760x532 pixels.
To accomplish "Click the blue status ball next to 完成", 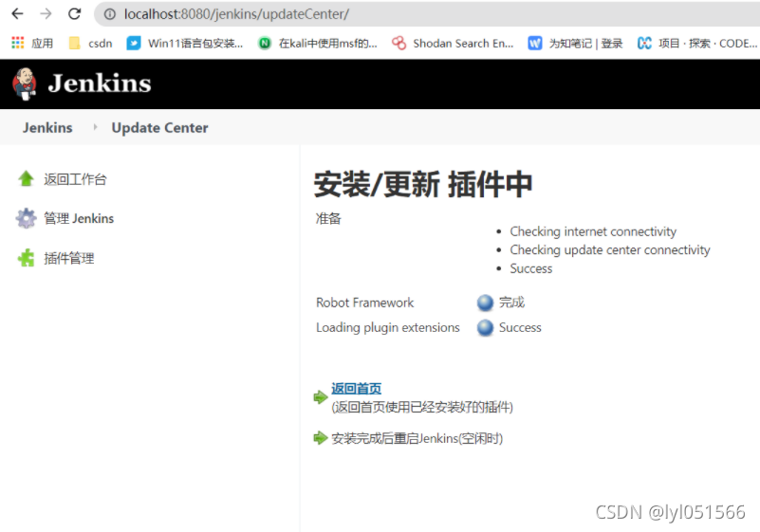I will click(x=485, y=303).
